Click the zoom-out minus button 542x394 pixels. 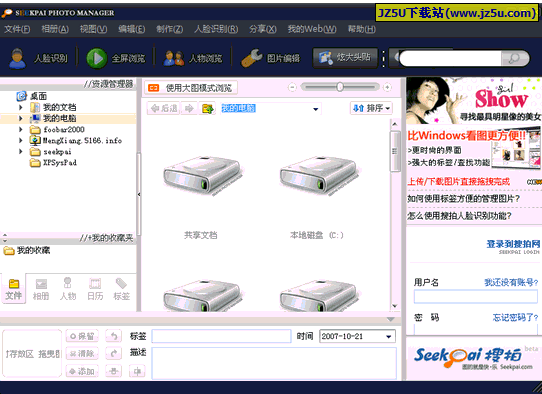[292, 87]
